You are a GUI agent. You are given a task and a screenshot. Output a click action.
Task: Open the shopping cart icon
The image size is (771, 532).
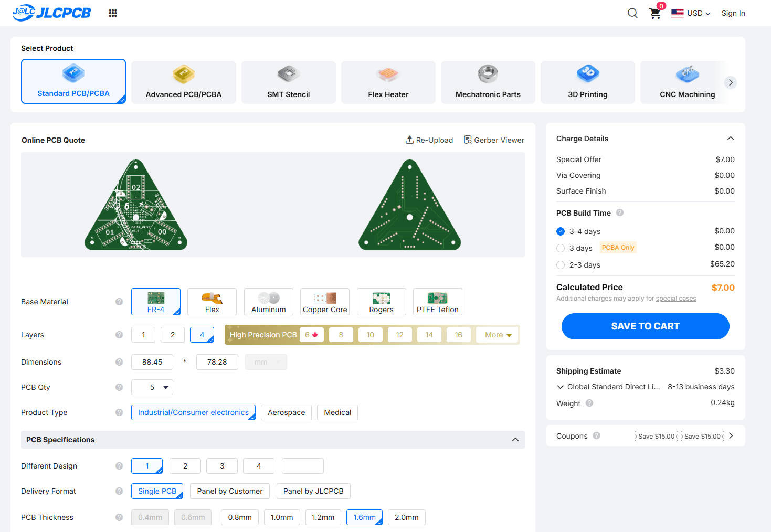(655, 13)
